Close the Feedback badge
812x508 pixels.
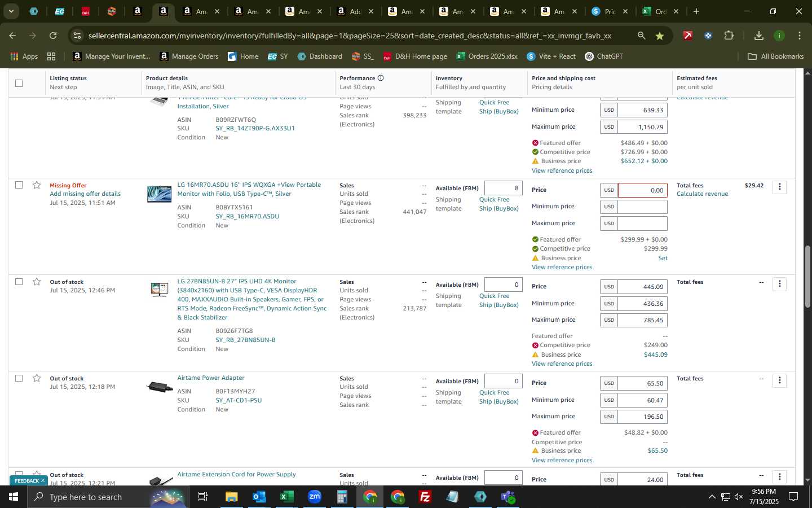click(42, 481)
